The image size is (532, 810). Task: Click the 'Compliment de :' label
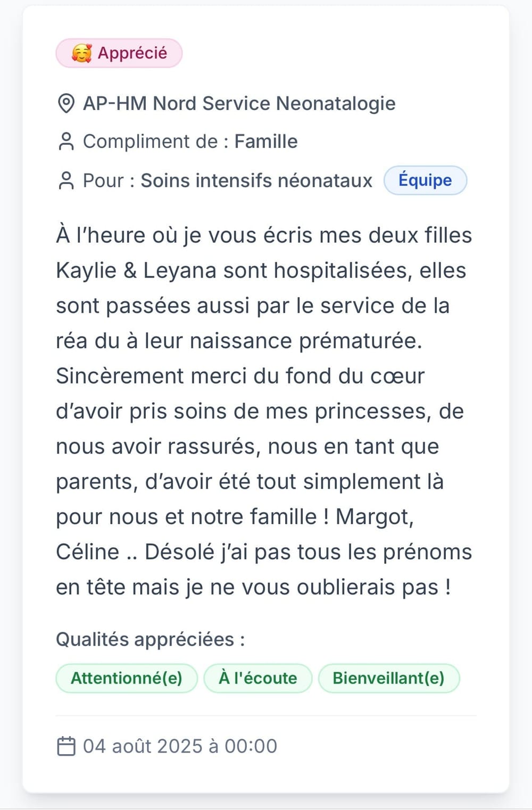[156, 142]
